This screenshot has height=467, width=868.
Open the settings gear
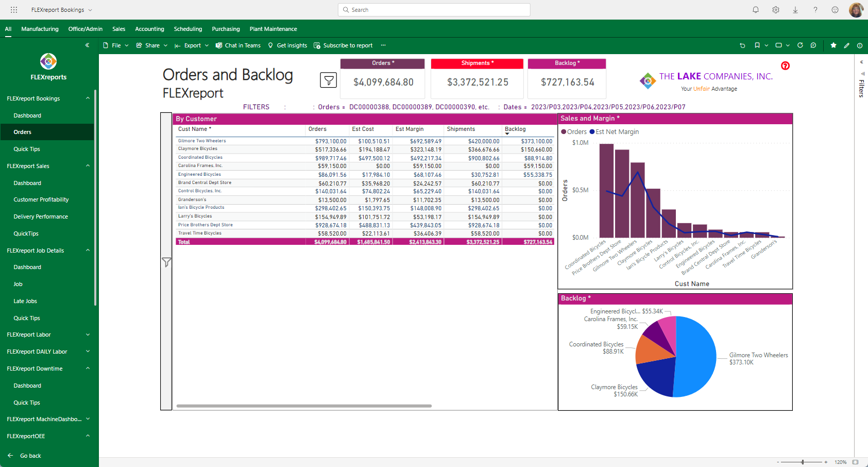coord(776,10)
